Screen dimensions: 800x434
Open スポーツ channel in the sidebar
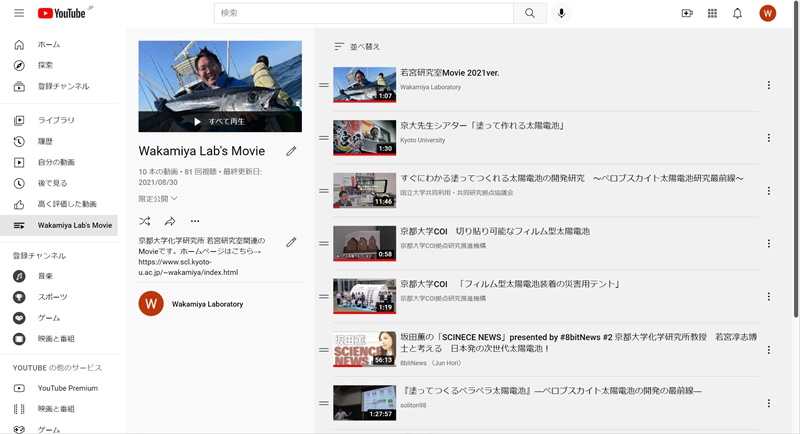tap(59, 297)
